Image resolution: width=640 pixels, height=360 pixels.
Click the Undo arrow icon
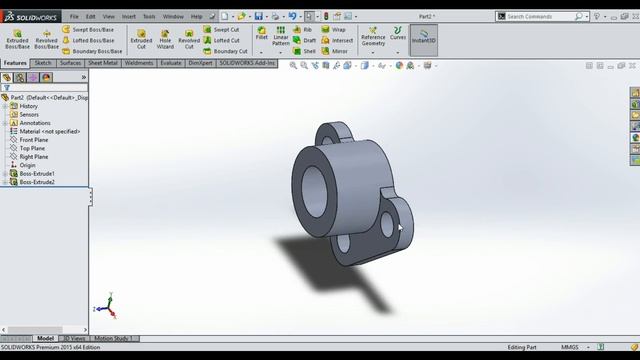point(292,16)
